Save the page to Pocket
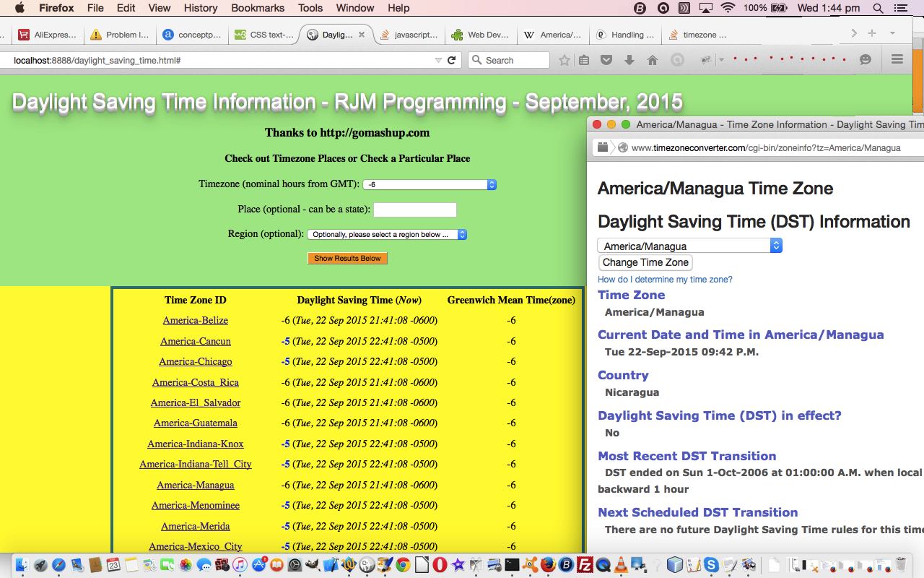This screenshot has height=578, width=924. [606, 59]
